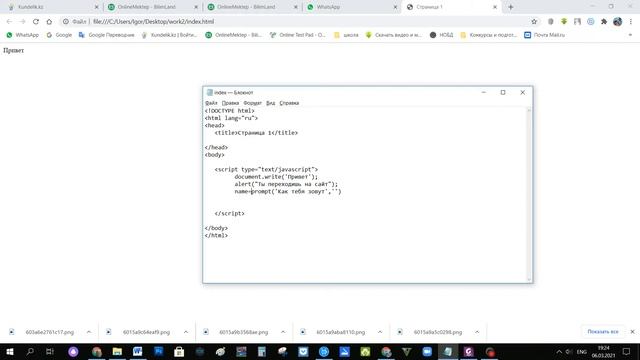Go back with the browser back arrow
This screenshot has width=640, height=360.
(x=9, y=22)
